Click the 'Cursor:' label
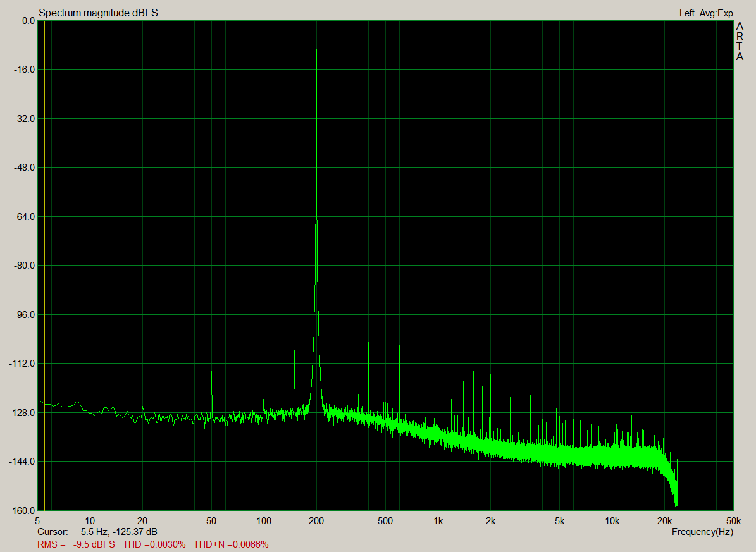This screenshot has width=756, height=552. click(53, 532)
